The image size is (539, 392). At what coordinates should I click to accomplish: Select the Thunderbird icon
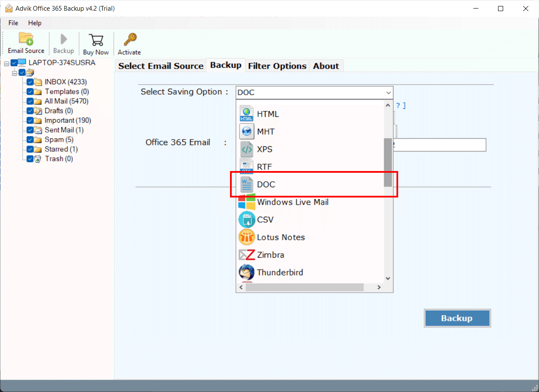pyautogui.click(x=247, y=272)
